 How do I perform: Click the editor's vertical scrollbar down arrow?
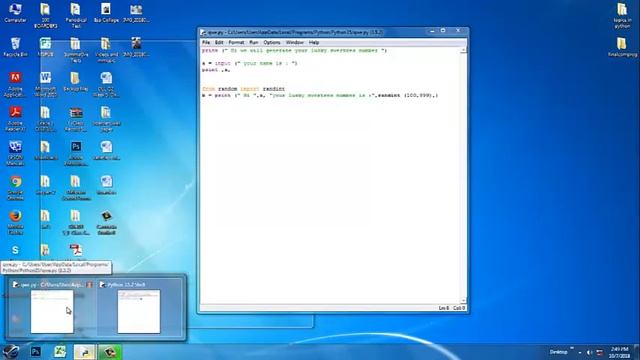click(x=463, y=301)
